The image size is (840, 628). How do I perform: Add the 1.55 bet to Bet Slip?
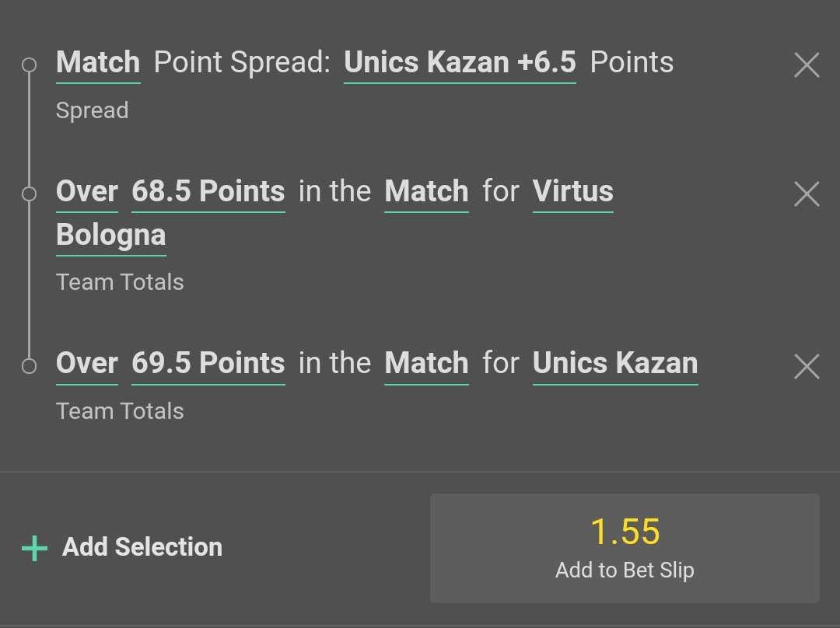click(625, 548)
